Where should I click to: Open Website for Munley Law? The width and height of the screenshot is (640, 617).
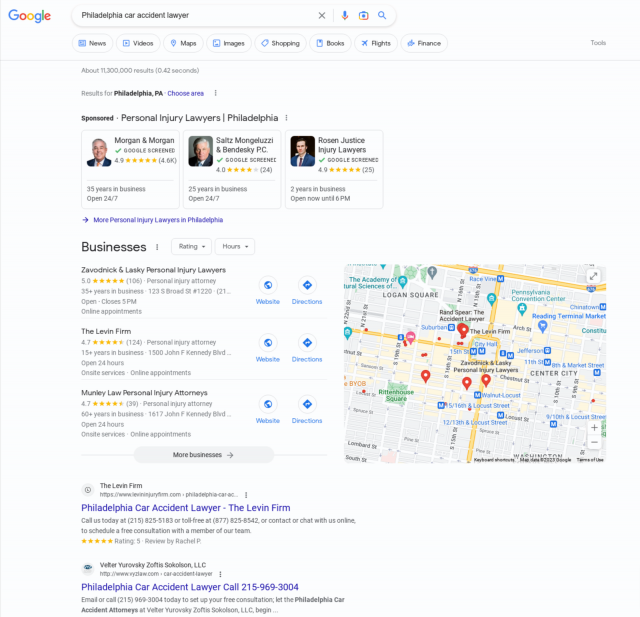(x=268, y=409)
